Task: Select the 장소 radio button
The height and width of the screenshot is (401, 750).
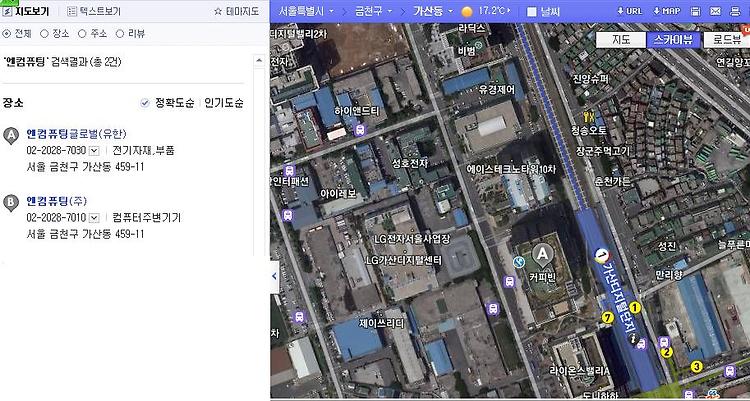Action: pos(44,33)
